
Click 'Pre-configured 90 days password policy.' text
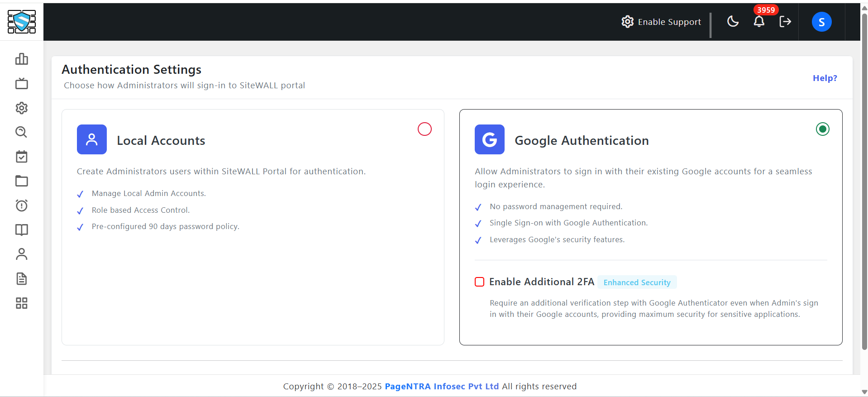[166, 226]
